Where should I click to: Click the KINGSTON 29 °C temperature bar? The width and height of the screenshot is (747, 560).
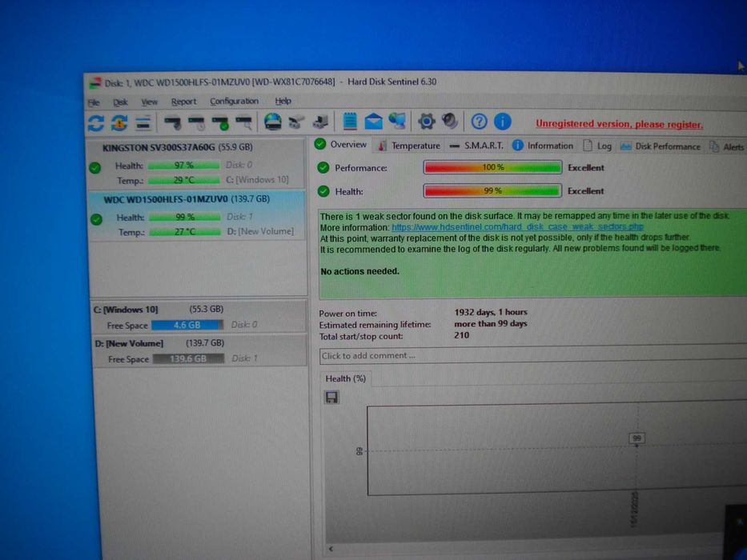point(184,181)
